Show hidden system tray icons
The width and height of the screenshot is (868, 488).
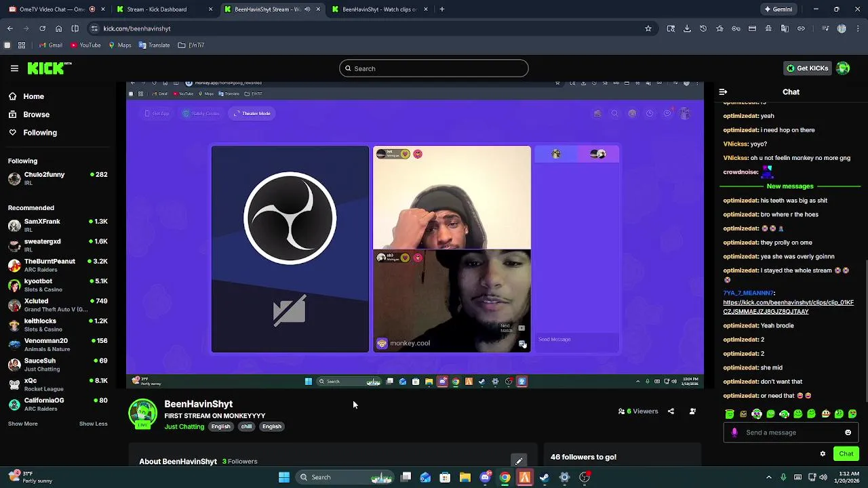click(768, 477)
